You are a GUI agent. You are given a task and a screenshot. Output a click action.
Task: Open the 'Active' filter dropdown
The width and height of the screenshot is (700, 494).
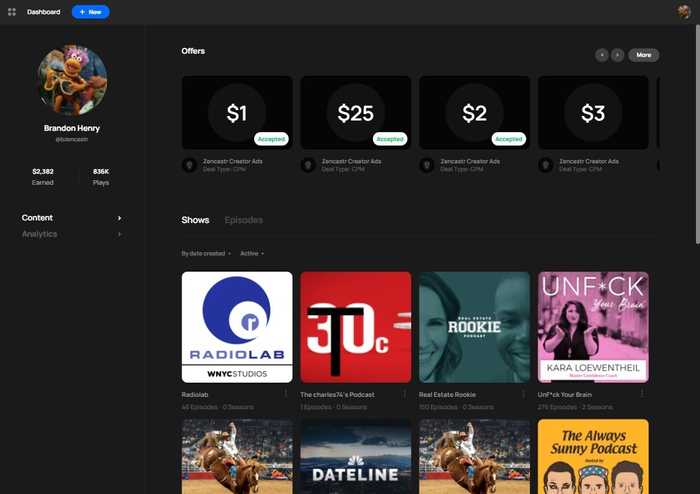click(x=252, y=253)
